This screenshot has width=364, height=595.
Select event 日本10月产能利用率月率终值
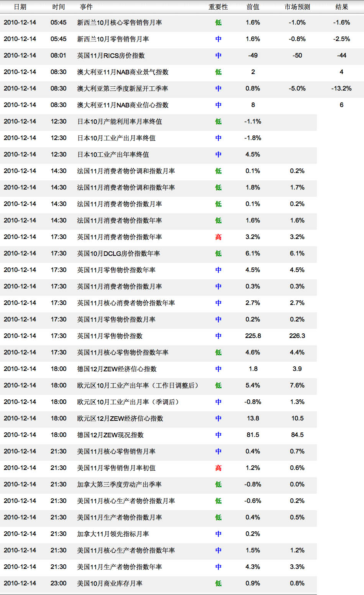pos(120,122)
